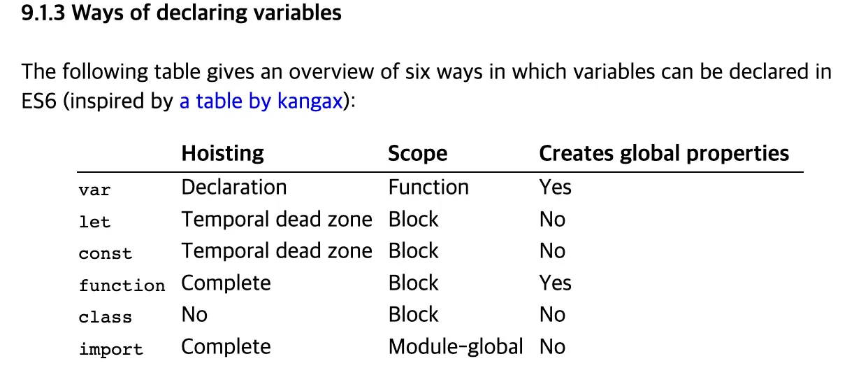This screenshot has width=868, height=389.
Task: Select the "import" row label
Action: tap(110, 349)
